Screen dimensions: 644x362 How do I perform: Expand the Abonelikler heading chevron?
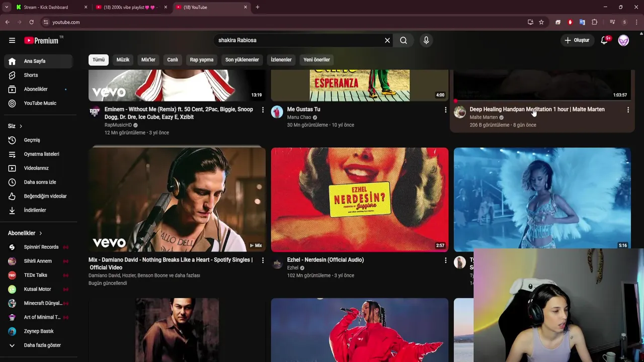40,233
